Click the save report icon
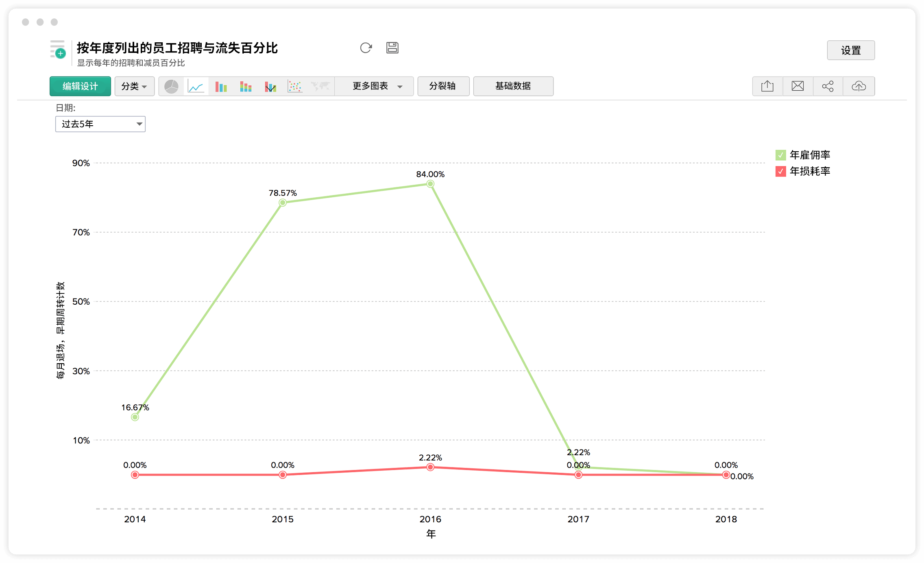This screenshot has height=563, width=924. click(x=392, y=48)
